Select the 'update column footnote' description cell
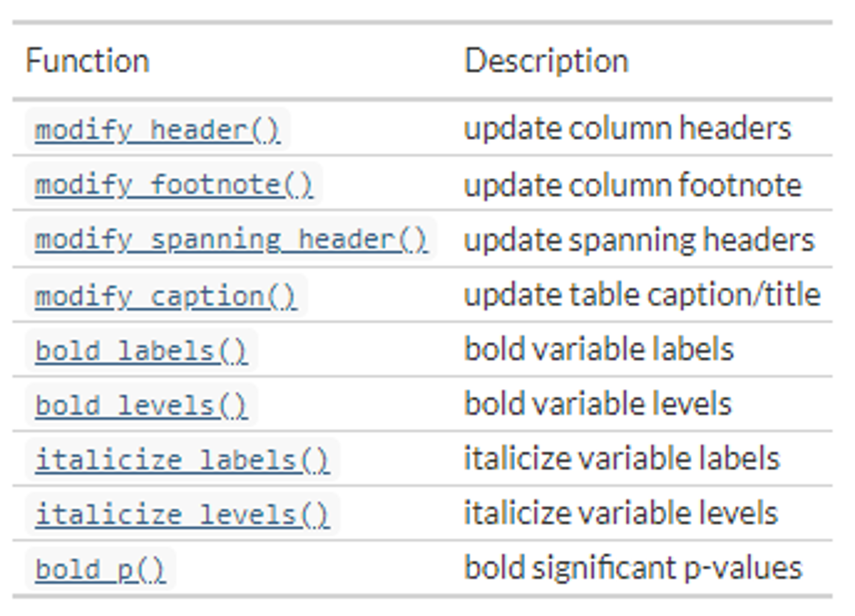855x616 pixels. (x=633, y=185)
